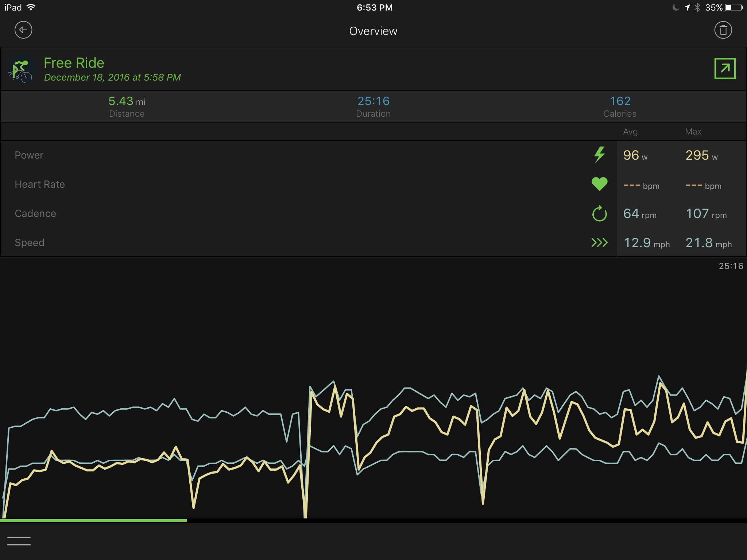The height and width of the screenshot is (560, 747).
Task: Tap the Do Not Disturb moon icon
Action: pyautogui.click(x=676, y=7)
